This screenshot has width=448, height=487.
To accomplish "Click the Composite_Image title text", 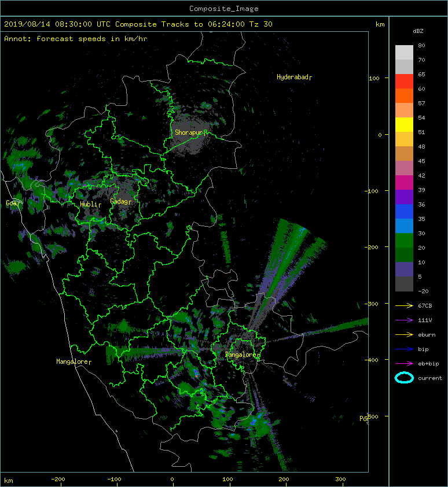I will (x=224, y=9).
